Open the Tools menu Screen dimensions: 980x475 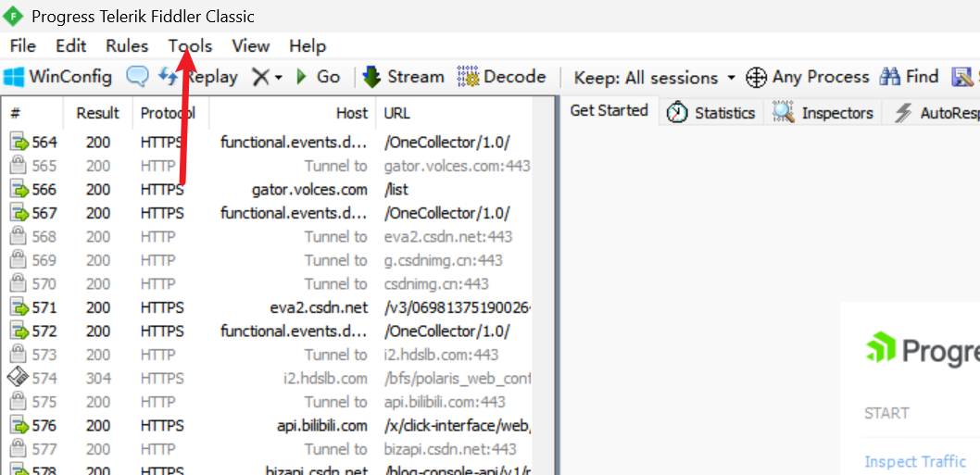[190, 46]
